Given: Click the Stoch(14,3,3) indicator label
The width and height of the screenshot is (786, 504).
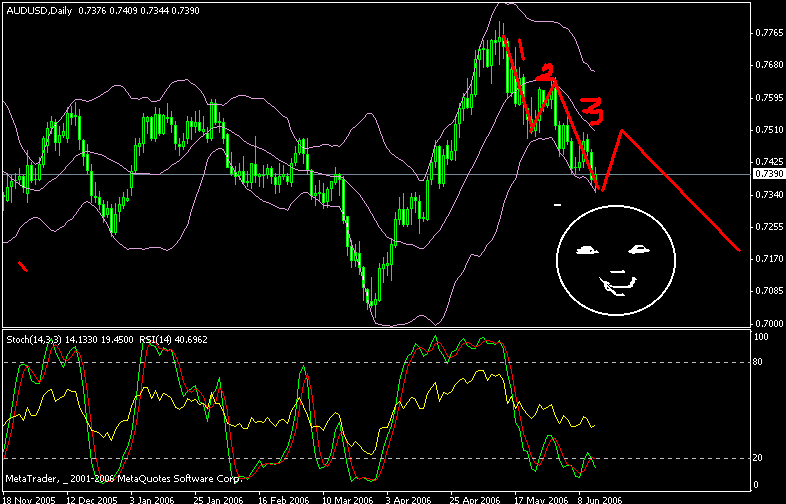Looking at the screenshot, I should coord(34,340).
